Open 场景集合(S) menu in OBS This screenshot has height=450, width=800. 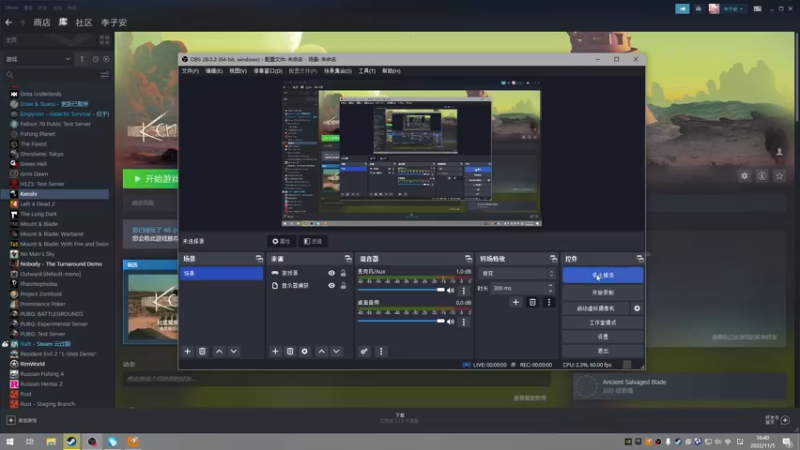(338, 71)
